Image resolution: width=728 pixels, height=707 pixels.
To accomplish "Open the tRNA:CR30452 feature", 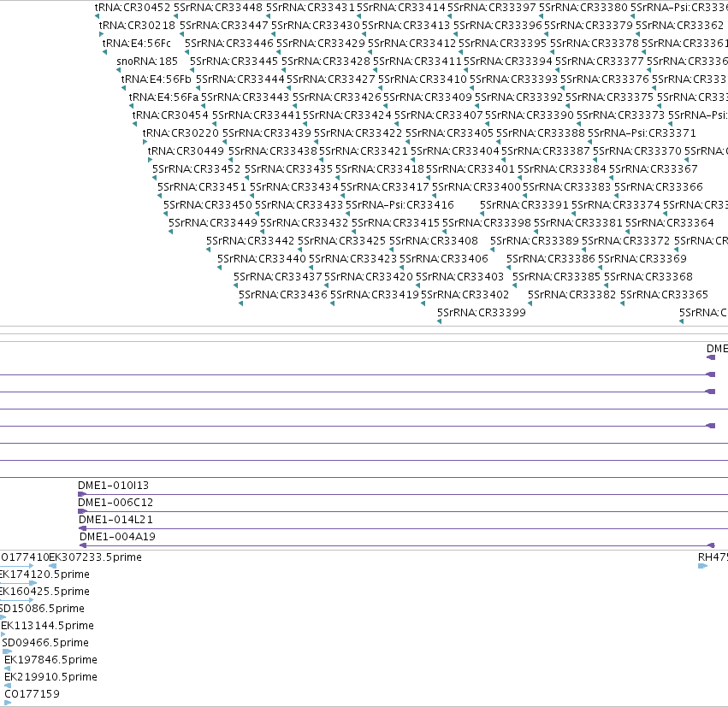I will coord(133,8).
